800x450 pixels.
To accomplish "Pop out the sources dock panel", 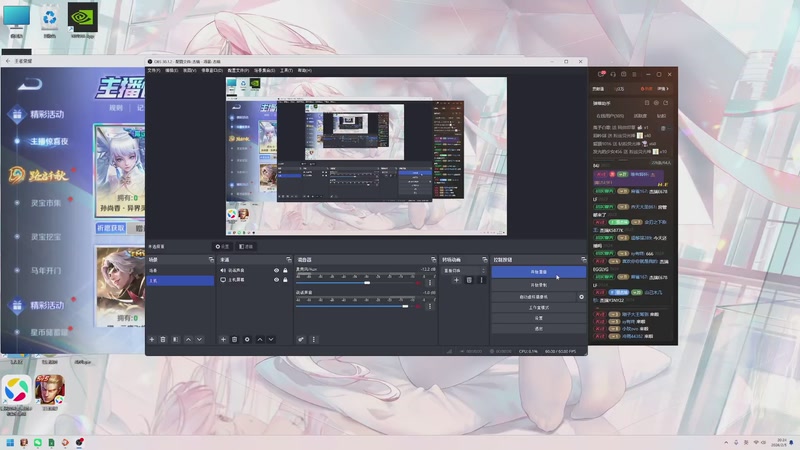I will 289,260.
